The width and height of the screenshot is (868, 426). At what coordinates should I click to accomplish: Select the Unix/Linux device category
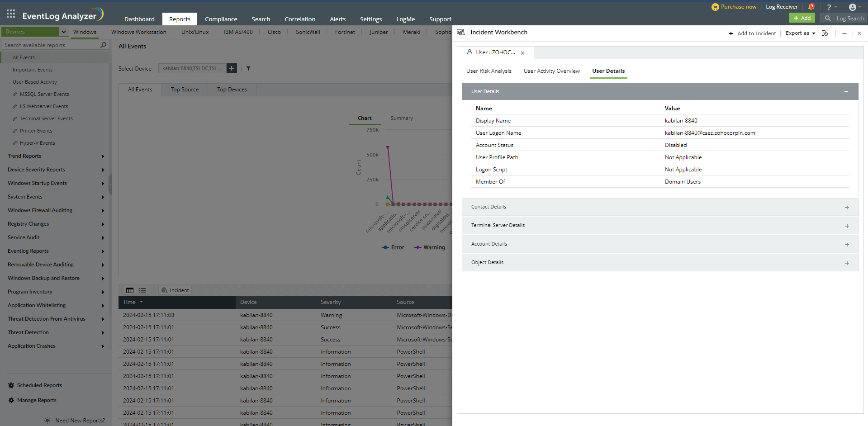point(195,32)
